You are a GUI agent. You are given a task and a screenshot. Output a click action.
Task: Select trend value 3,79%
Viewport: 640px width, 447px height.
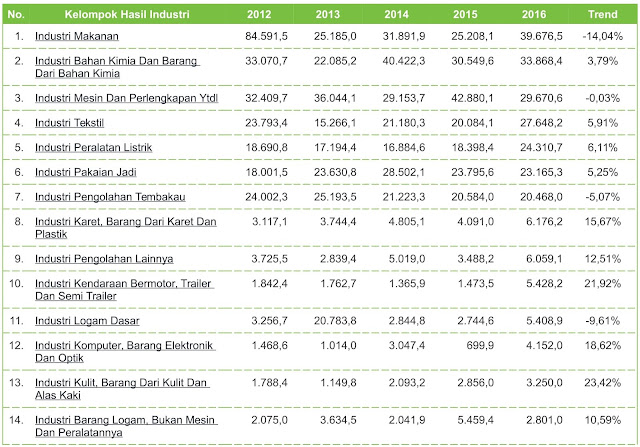(x=602, y=61)
